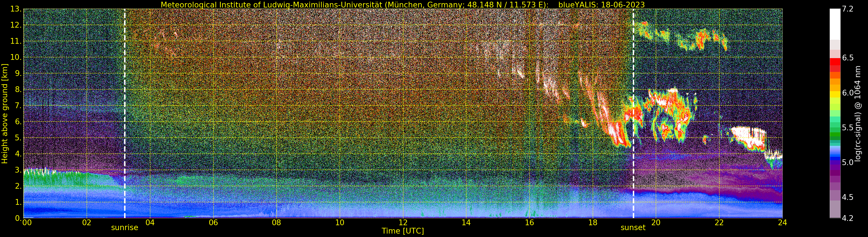Click the 'sunset' label below the axis
This screenshot has height=237, width=868.
click(x=633, y=228)
